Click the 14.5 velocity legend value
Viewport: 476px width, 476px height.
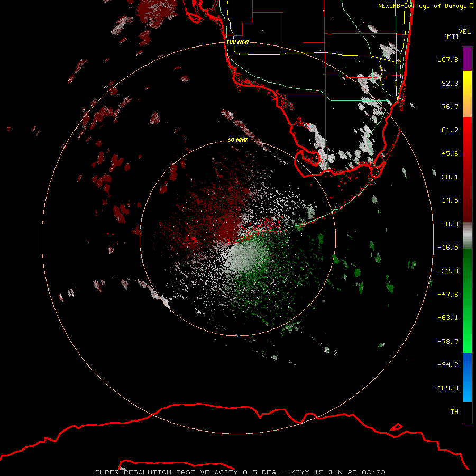[450, 200]
